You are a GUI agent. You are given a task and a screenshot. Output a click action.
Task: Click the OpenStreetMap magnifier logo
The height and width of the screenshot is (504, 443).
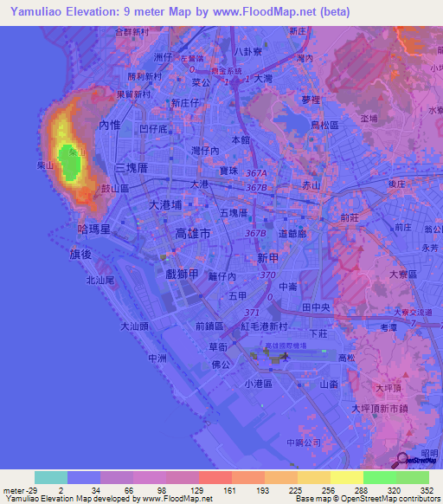401,461
